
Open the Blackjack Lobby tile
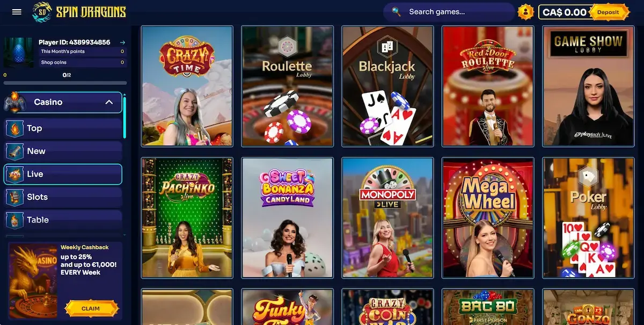click(x=387, y=86)
